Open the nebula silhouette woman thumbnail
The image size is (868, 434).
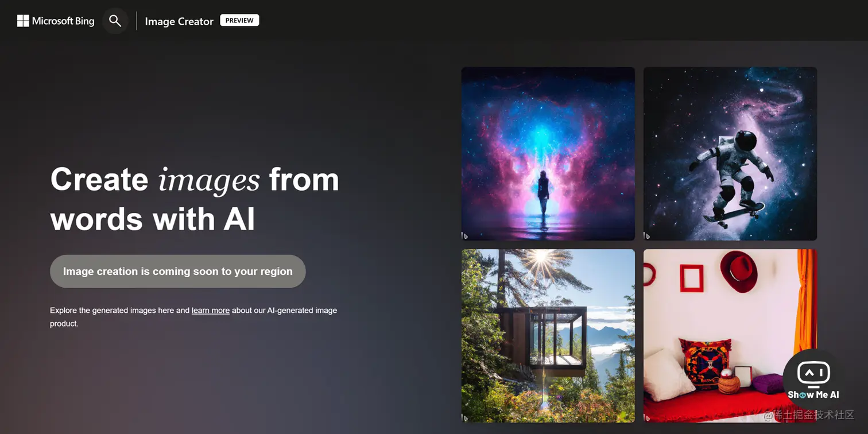(x=548, y=154)
